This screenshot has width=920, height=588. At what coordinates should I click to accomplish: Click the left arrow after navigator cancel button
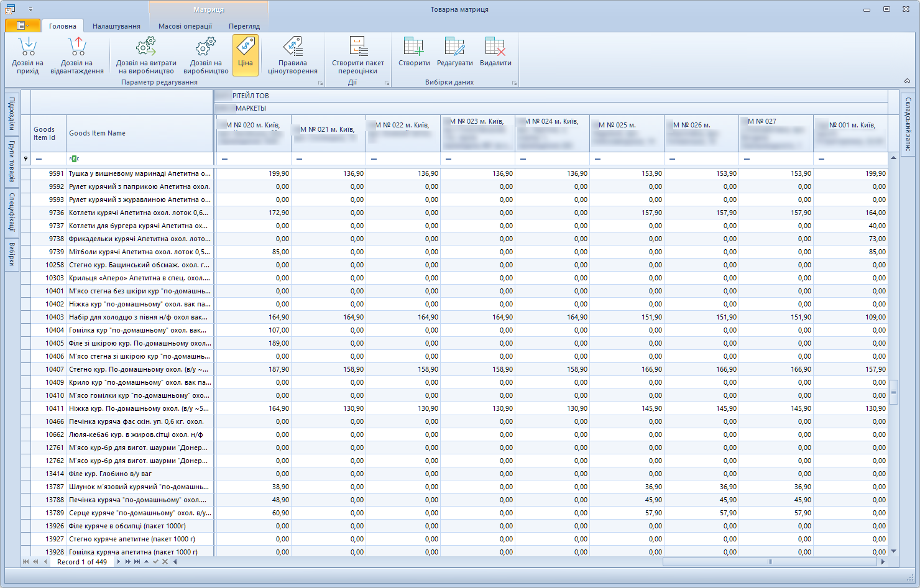tap(175, 562)
